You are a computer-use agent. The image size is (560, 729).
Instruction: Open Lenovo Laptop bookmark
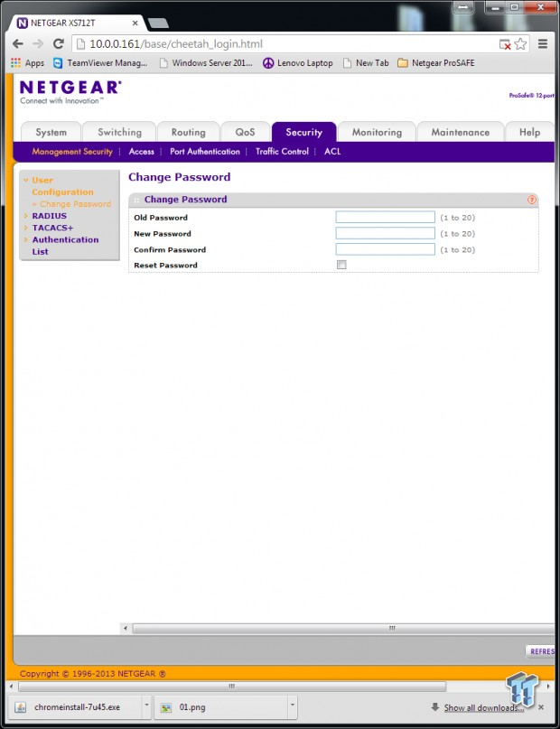pos(297,62)
